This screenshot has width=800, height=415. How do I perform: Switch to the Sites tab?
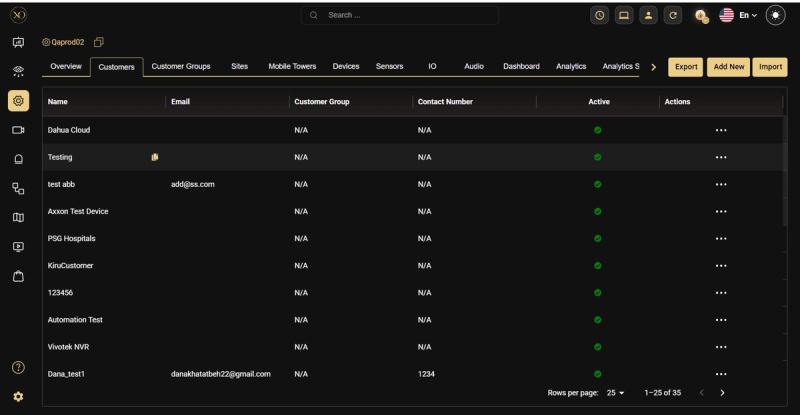coord(239,66)
